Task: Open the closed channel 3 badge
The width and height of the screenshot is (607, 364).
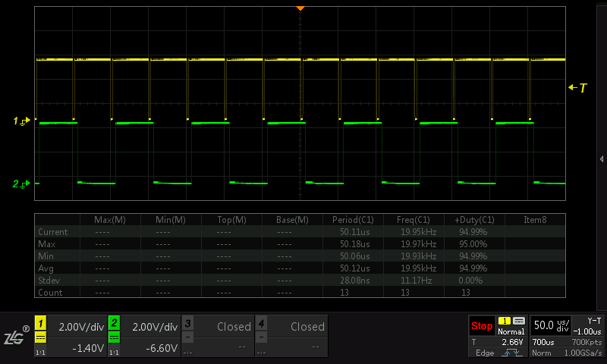Action: pyautogui.click(x=187, y=323)
